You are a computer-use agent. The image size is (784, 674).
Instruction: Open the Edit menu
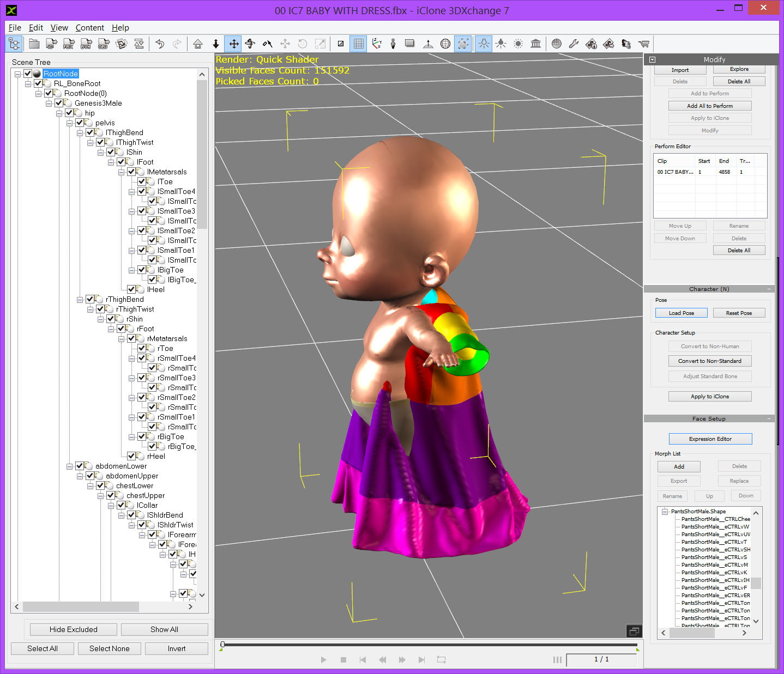[x=36, y=28]
